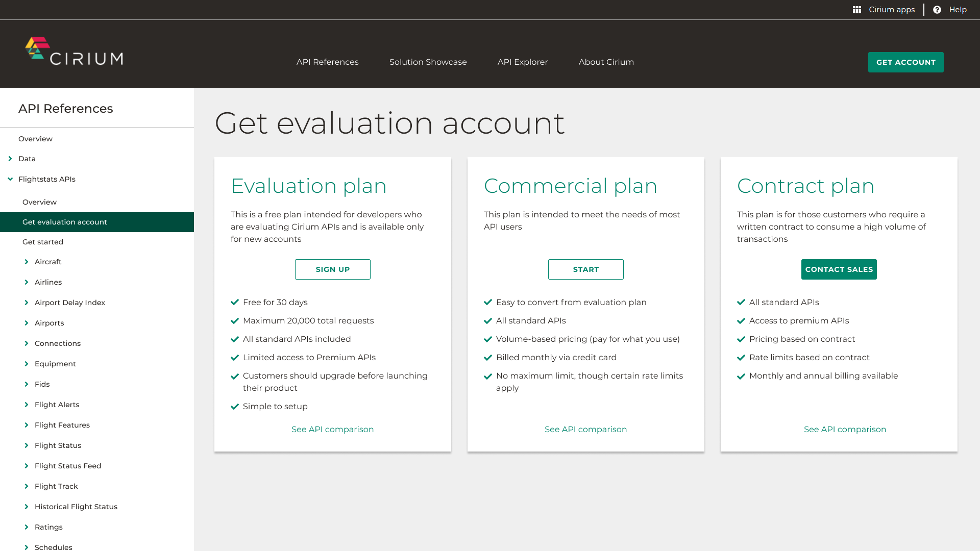Click the Commercial plan heading
Viewport: 980px width, 551px height.
571,186
